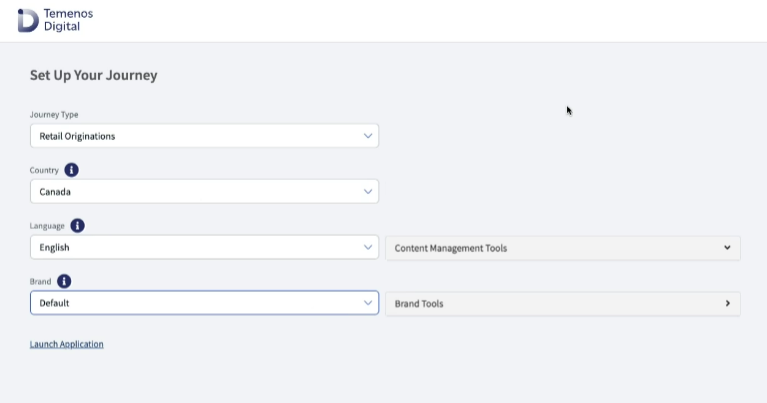Click the Temenos Digital logo icon

28,20
